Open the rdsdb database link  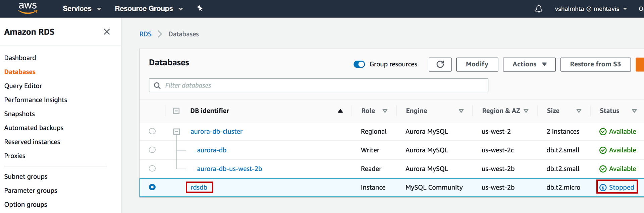[x=199, y=188]
